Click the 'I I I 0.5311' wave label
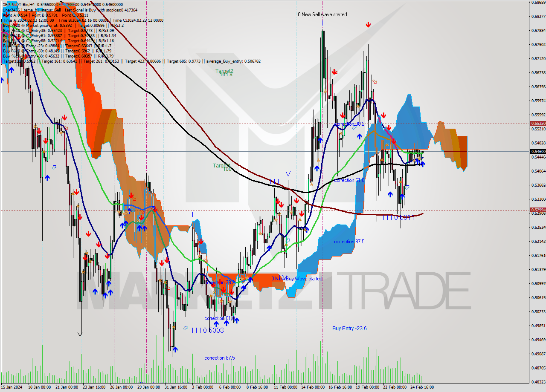 pos(398,217)
